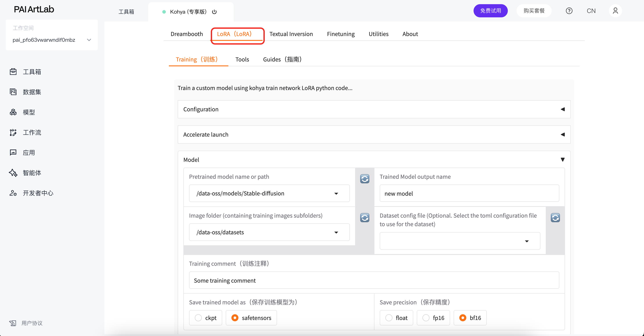This screenshot has height=336, width=644.
Task: Switch to the Textual Inversion tab
Action: tap(291, 34)
